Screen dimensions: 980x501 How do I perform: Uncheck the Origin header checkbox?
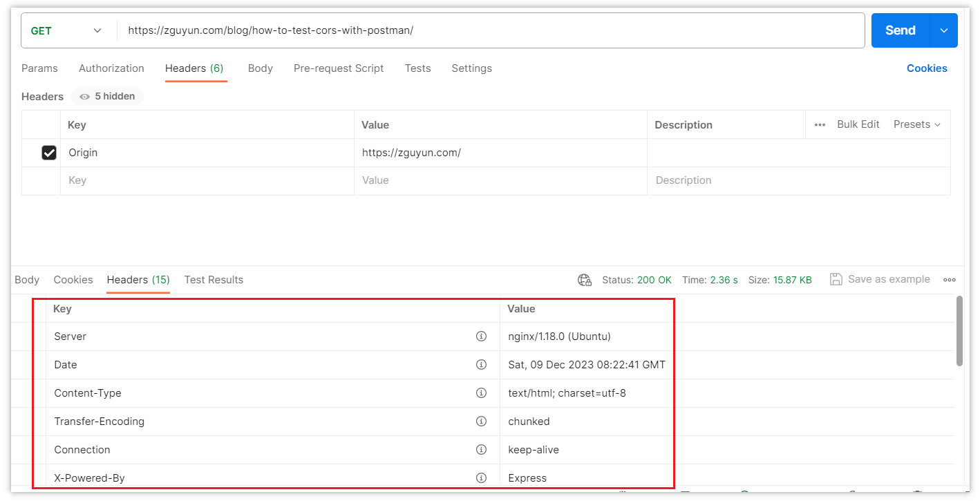[49, 153]
